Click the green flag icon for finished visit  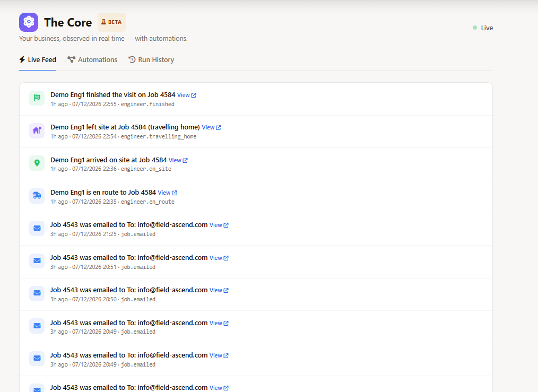[x=37, y=98]
